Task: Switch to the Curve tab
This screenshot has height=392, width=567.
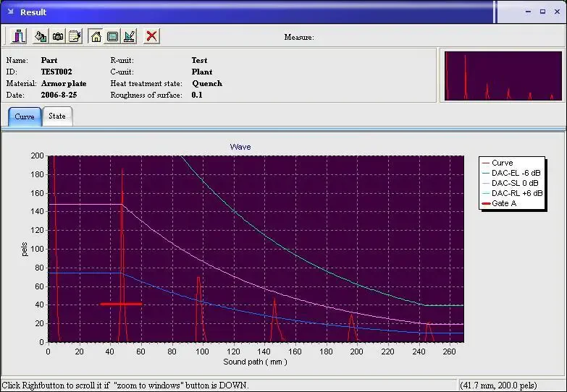Action: [25, 116]
